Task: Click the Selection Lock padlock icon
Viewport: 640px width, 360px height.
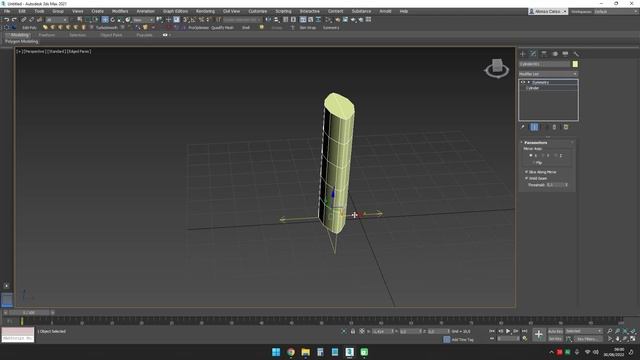Action: (353, 331)
